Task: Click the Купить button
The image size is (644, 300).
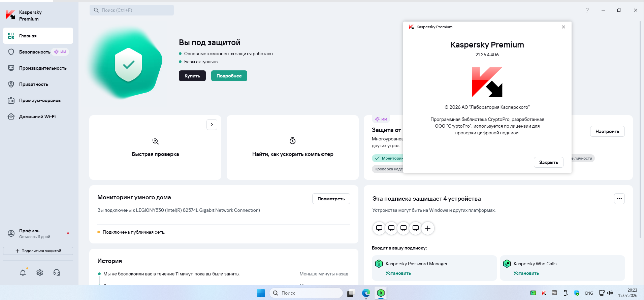Action: coord(192,76)
